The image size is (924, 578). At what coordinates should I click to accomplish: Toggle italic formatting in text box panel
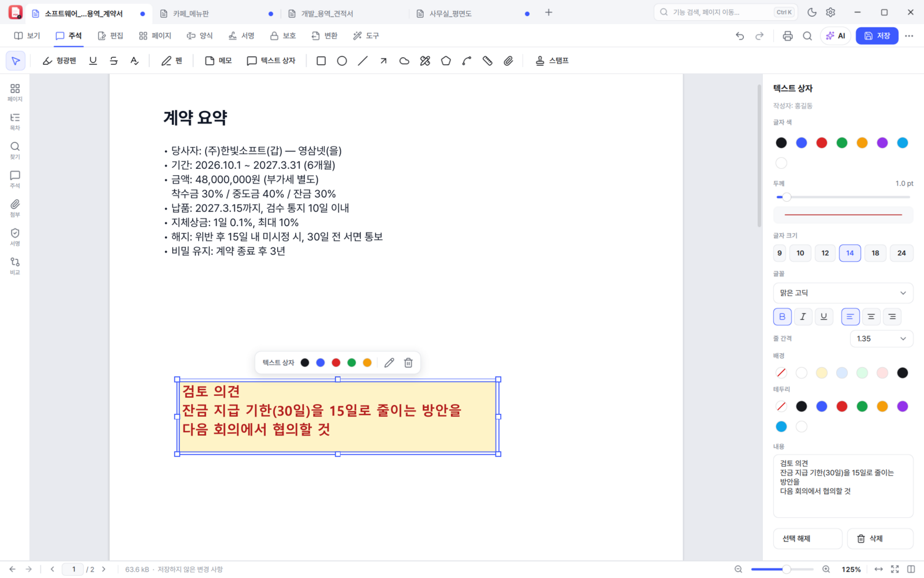(x=803, y=317)
